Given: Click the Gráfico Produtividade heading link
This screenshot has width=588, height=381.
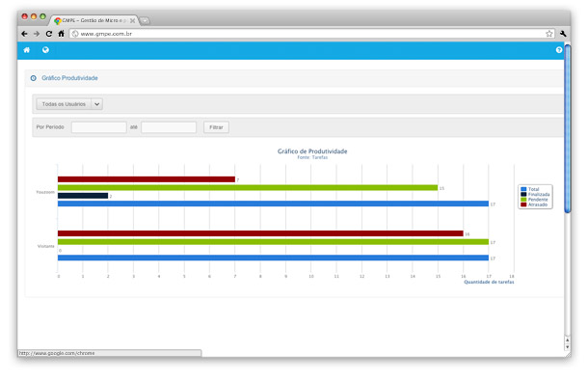Looking at the screenshot, I should click(69, 78).
